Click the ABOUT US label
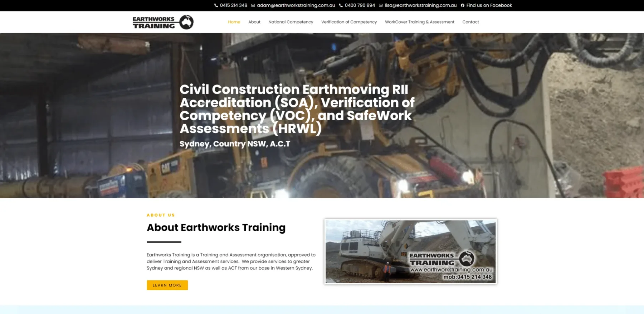The height and width of the screenshot is (314, 644). click(x=161, y=215)
